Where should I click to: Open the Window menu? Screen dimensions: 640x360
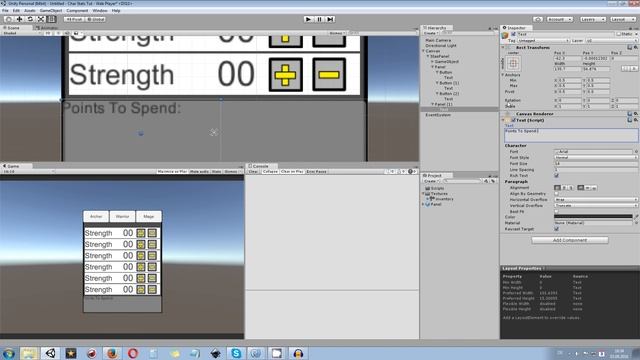click(100, 11)
